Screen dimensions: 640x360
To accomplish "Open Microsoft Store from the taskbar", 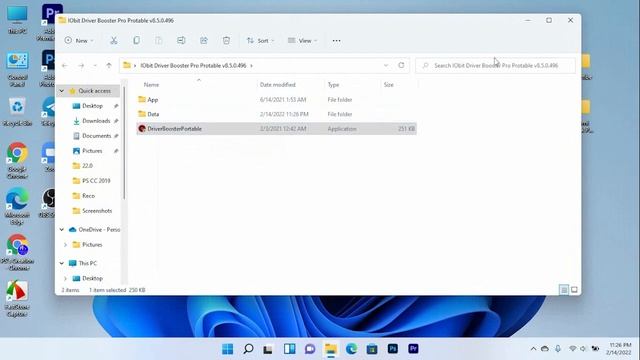I will (372, 349).
